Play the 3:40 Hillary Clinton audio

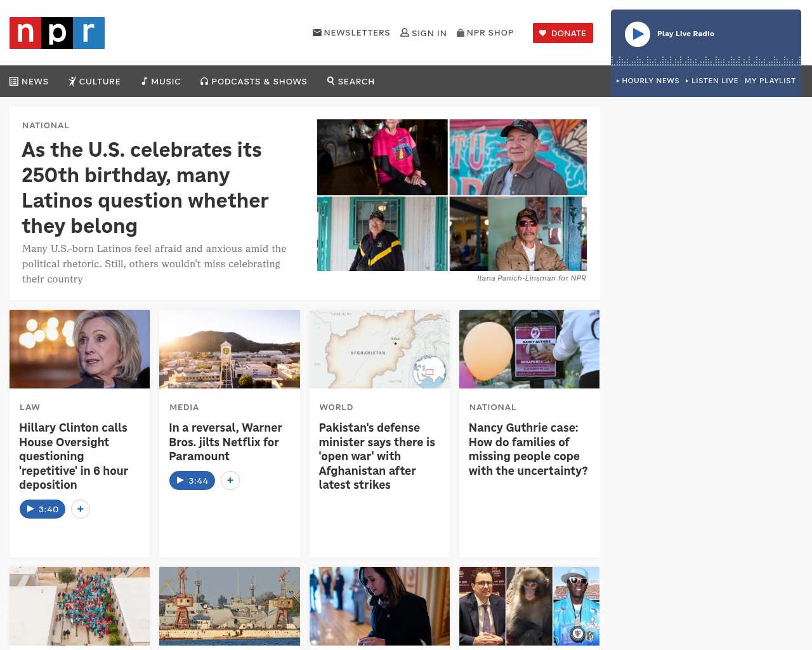(43, 509)
